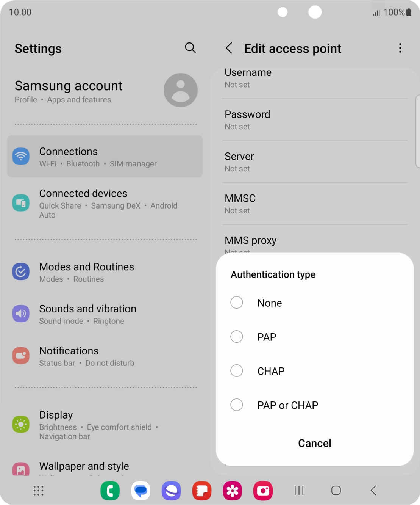This screenshot has width=420, height=505.
Task: Launch the green Phone app in taskbar
Action: (110, 491)
